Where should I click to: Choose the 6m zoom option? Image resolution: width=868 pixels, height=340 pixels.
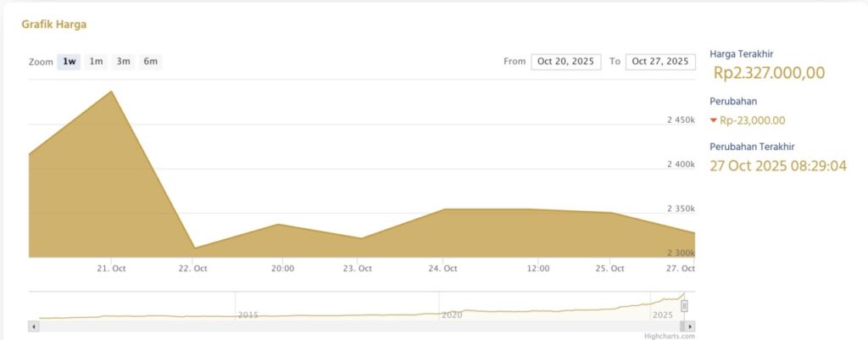pos(150,62)
